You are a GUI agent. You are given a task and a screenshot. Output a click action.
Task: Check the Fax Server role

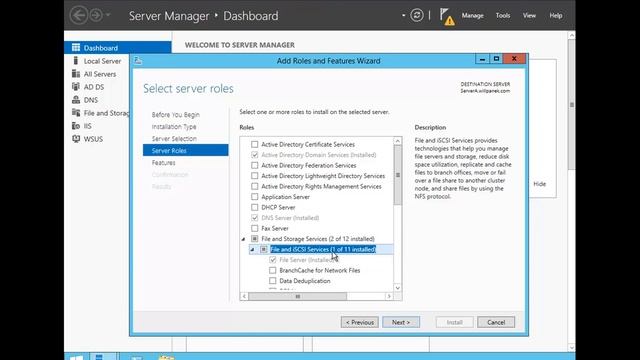coord(255,228)
